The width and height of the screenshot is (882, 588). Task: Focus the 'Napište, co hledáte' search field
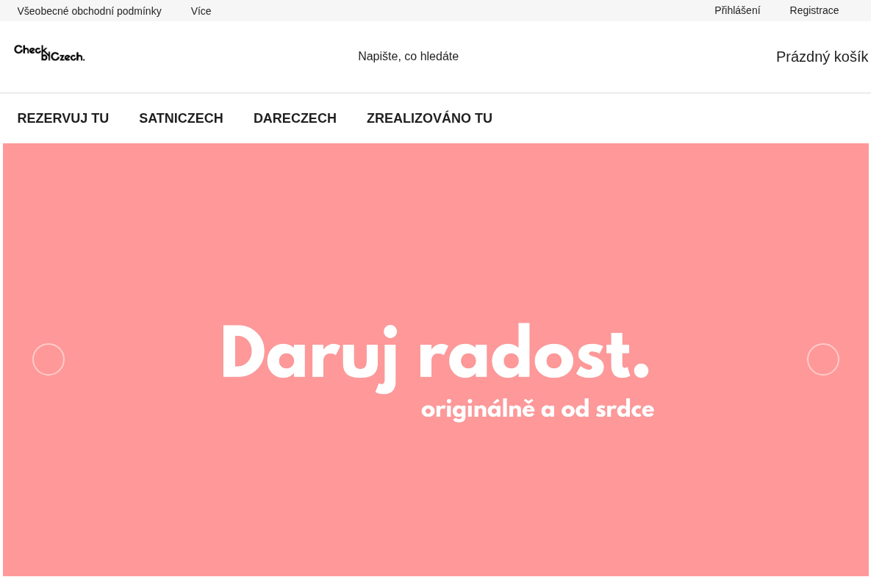[408, 57]
